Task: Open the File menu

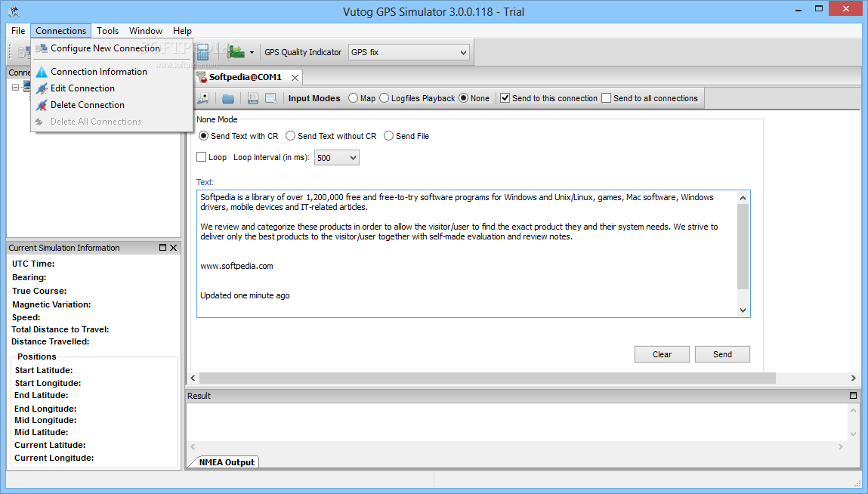Action: 18,31
